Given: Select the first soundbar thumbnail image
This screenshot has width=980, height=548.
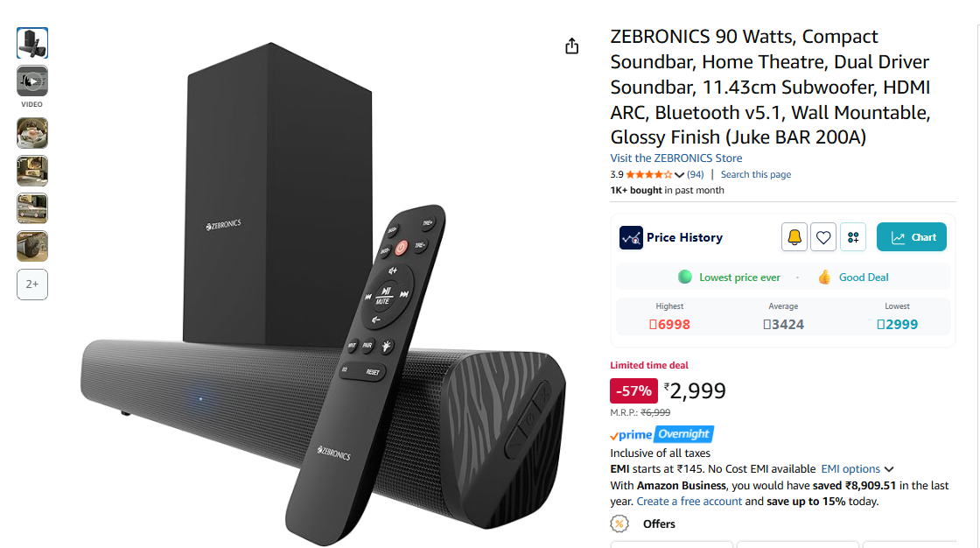Looking at the screenshot, I should point(32,43).
